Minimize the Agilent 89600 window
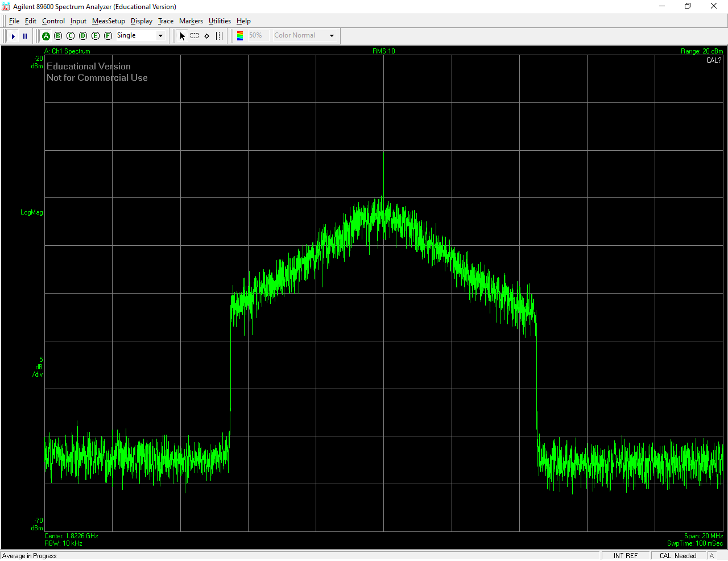This screenshot has height=561, width=728. pos(662,6)
